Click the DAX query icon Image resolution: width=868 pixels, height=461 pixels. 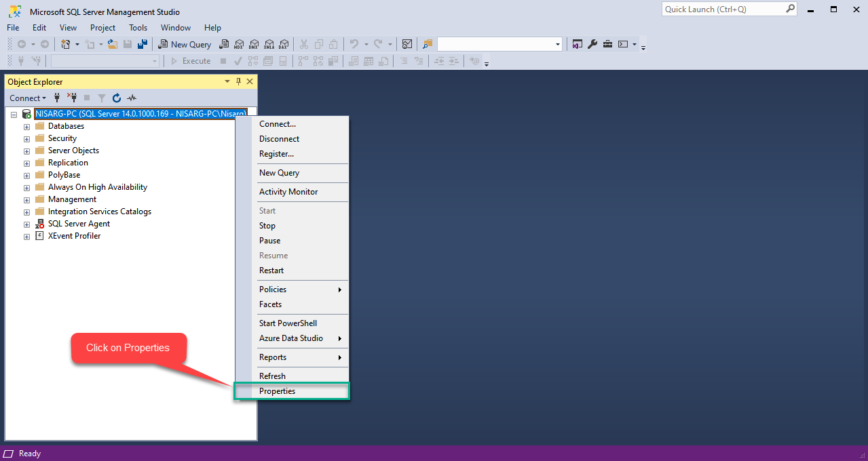284,44
